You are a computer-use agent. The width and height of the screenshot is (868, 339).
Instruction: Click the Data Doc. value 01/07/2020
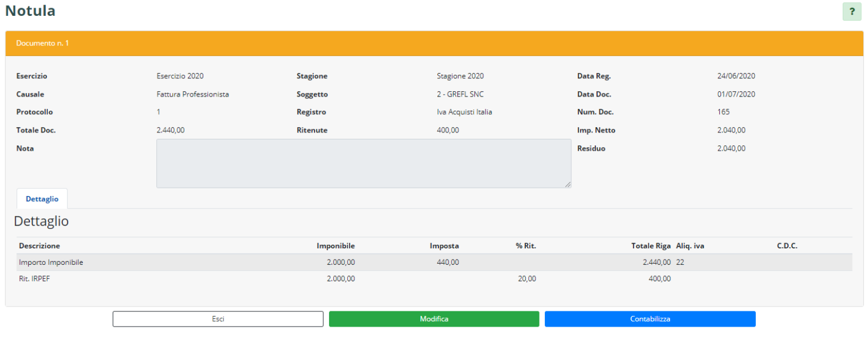point(736,94)
